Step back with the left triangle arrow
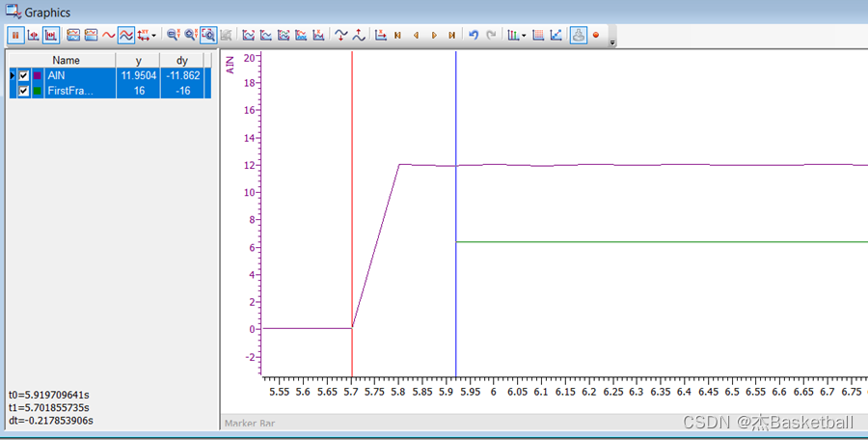 click(x=417, y=35)
